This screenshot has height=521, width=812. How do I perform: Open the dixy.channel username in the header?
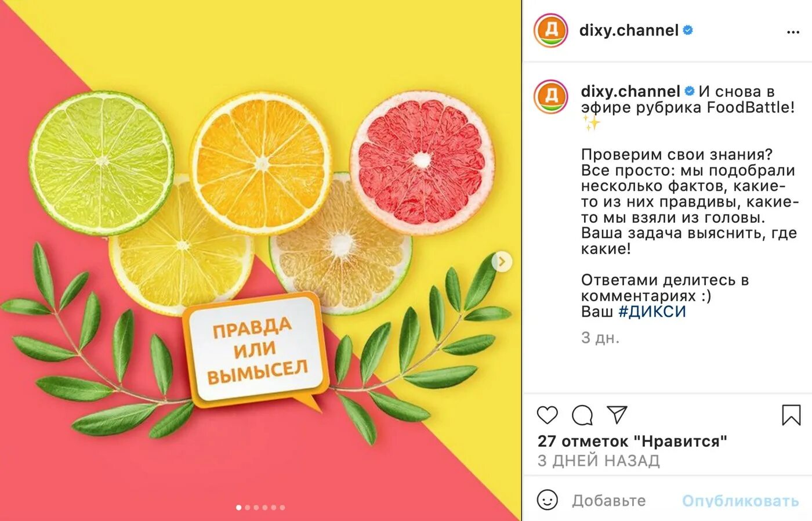[629, 30]
